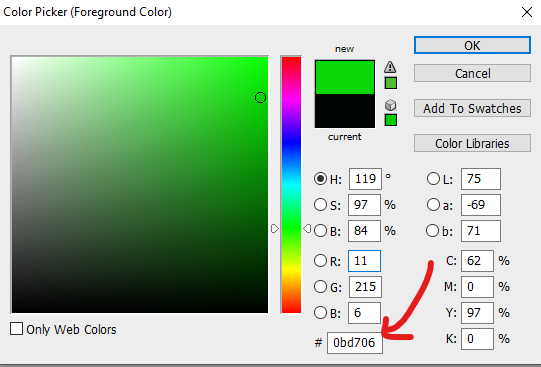Screen dimensions: 541x367
Task: Click the not-web-safe cube icon
Action: tap(390, 105)
